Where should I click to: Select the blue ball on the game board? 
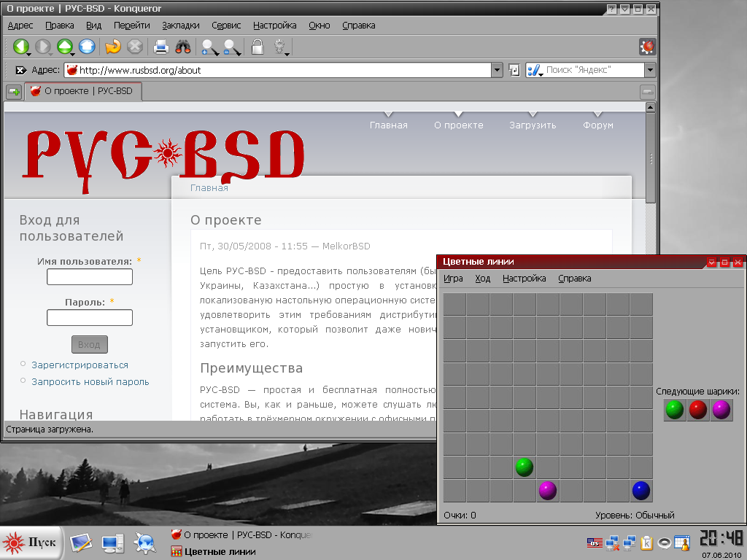click(x=640, y=491)
